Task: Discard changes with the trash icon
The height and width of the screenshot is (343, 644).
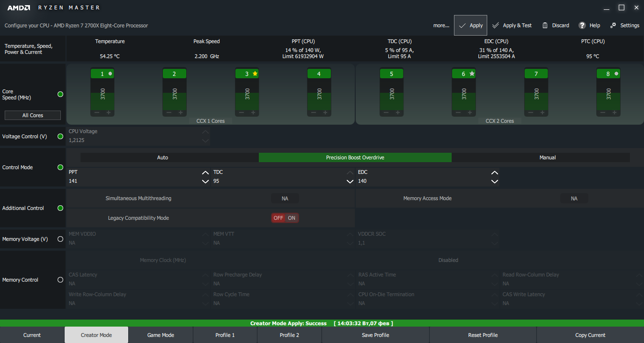Action: (x=556, y=25)
